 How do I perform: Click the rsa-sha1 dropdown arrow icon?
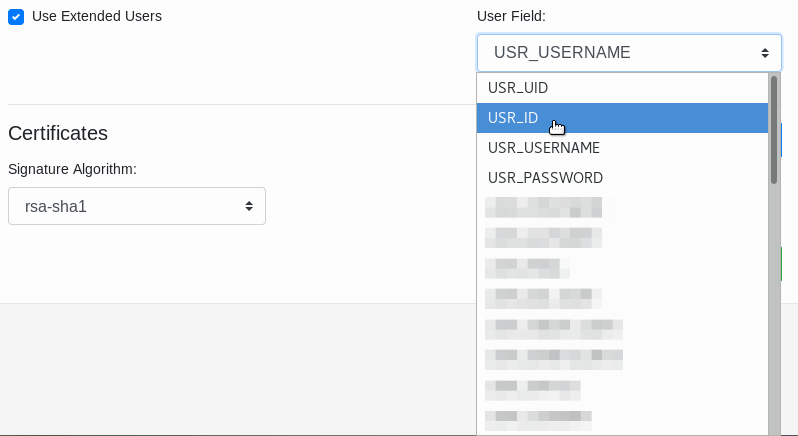pyautogui.click(x=249, y=206)
